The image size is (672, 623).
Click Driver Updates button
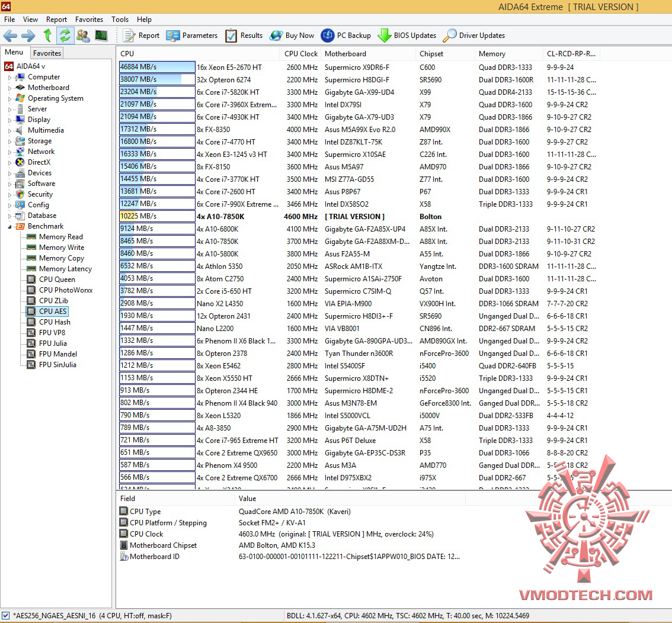point(474,36)
